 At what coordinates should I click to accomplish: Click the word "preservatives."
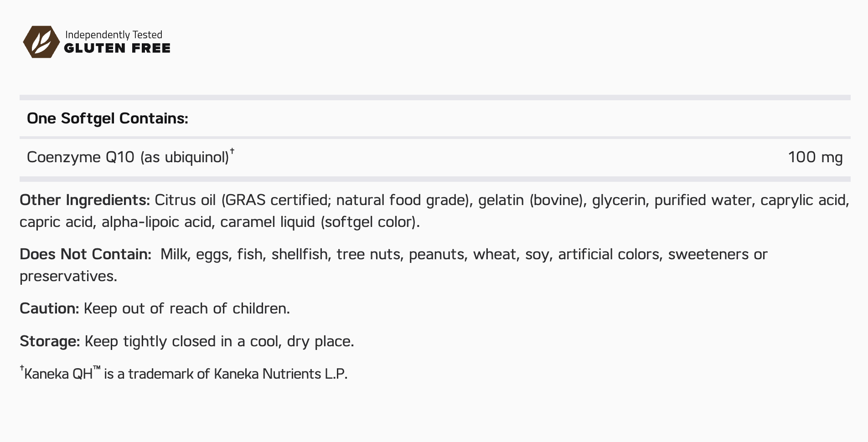coord(68,276)
